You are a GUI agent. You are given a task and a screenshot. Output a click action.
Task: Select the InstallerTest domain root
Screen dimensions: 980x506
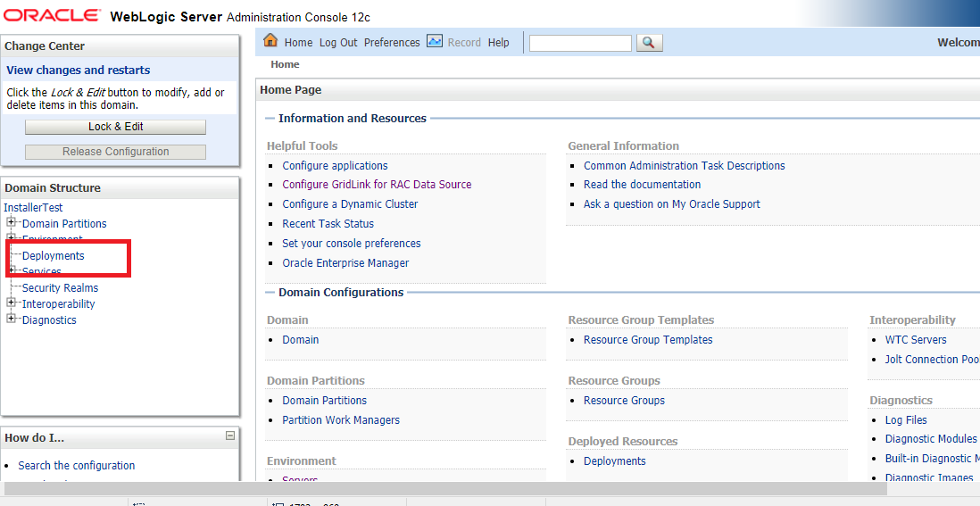pyautogui.click(x=33, y=207)
